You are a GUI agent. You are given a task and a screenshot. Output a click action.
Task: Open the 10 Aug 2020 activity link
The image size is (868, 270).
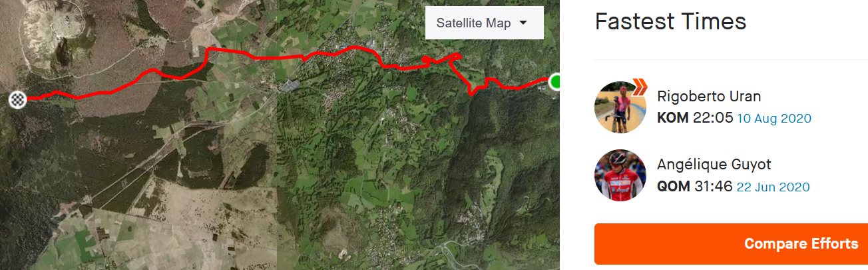point(774,119)
